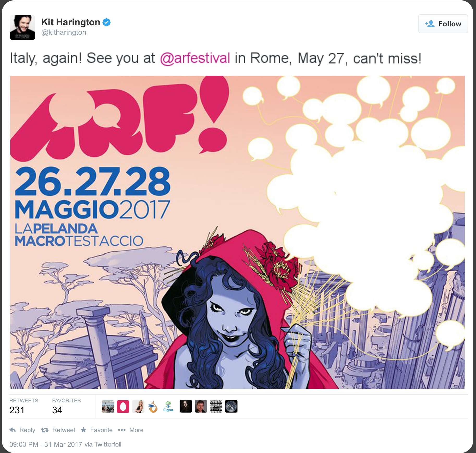The width and height of the screenshot is (476, 453).
Task: Click the Reply arrow icon
Action: [x=13, y=430]
